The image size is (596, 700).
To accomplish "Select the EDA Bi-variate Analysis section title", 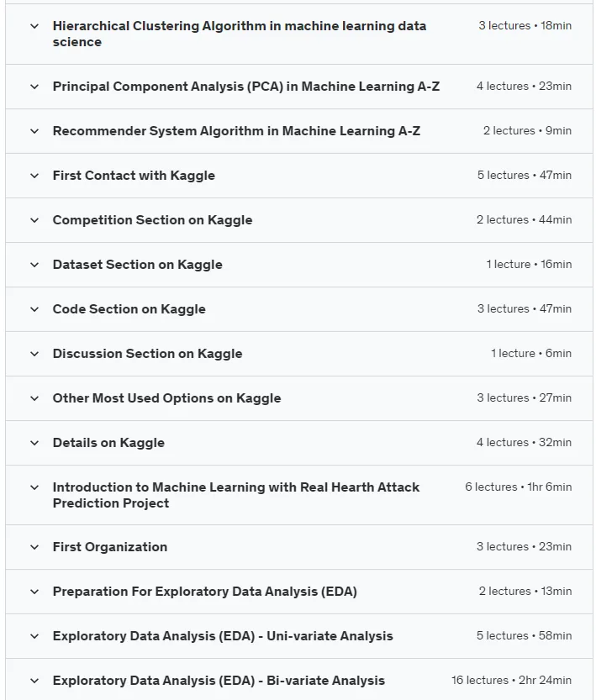I will click(219, 681).
